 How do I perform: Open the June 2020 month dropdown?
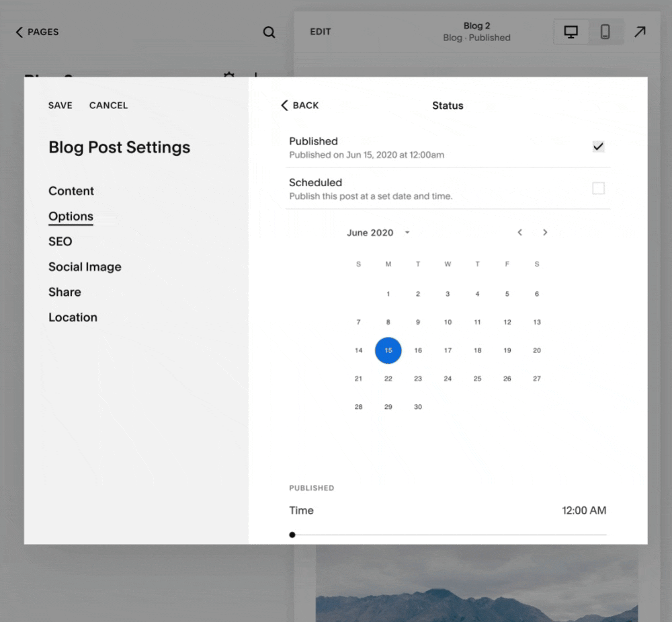click(378, 233)
